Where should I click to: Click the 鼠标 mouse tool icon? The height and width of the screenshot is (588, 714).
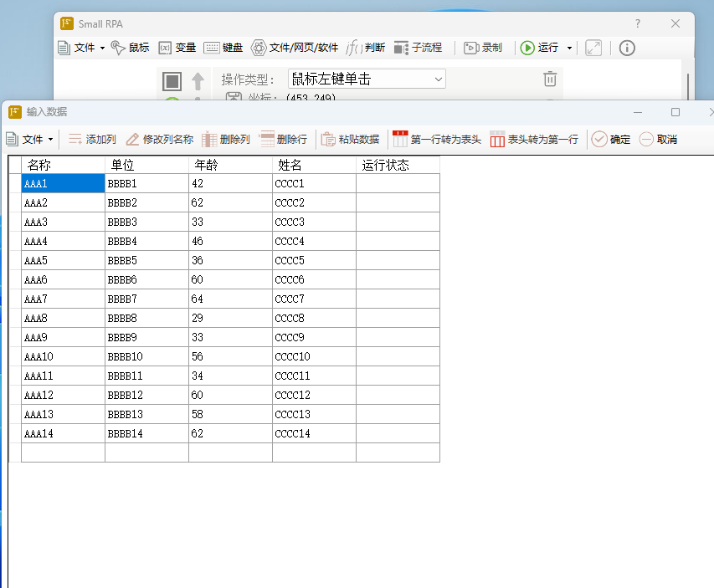tap(131, 48)
